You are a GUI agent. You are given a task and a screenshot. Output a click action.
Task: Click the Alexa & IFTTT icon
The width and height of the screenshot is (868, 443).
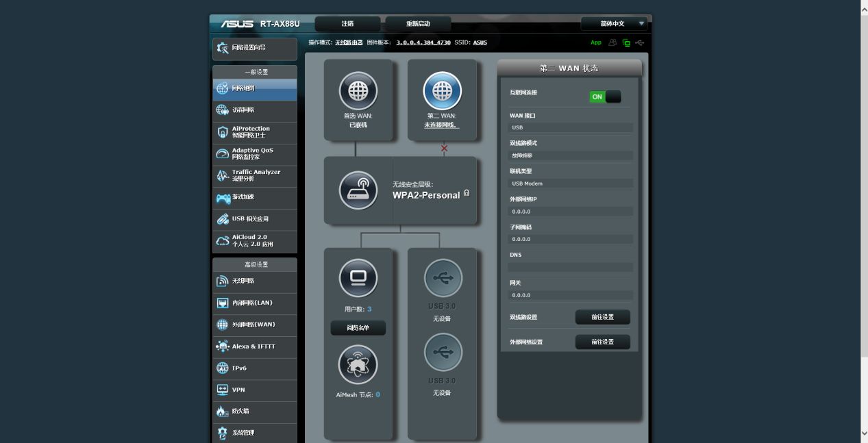tap(223, 347)
